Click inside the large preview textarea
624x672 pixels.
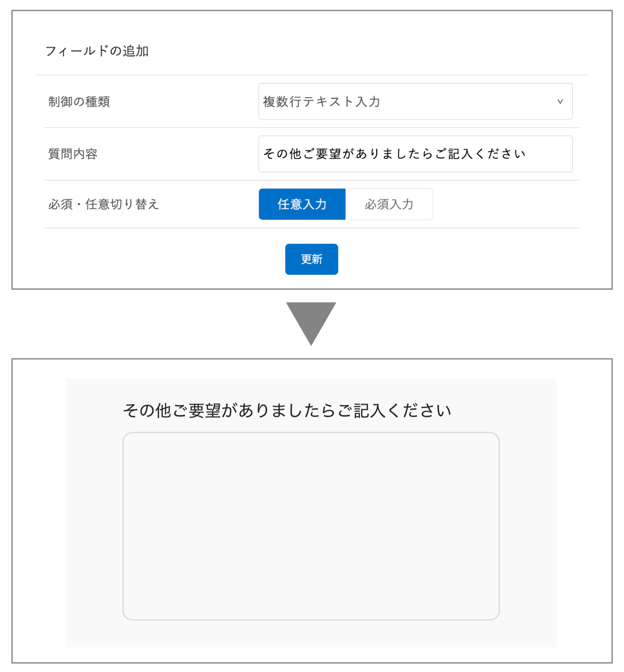(x=311, y=526)
